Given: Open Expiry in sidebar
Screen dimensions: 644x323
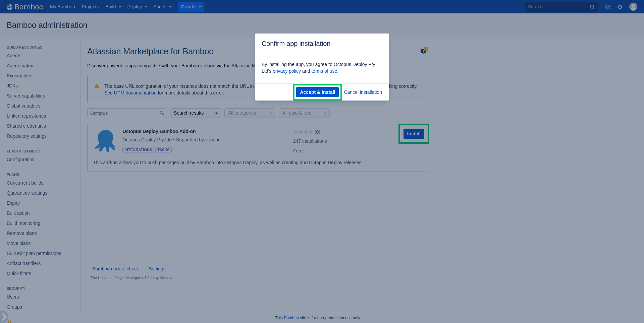Looking at the screenshot, I should click(x=13, y=203).
